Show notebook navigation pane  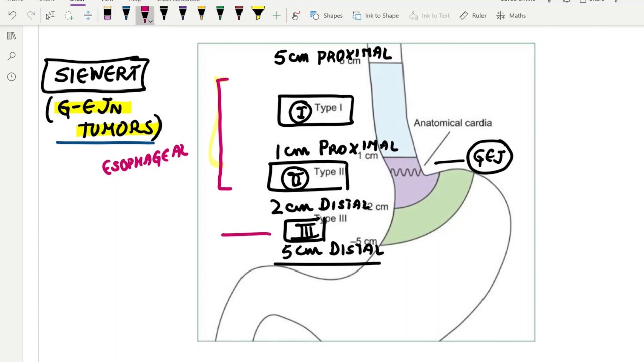tap(11, 36)
